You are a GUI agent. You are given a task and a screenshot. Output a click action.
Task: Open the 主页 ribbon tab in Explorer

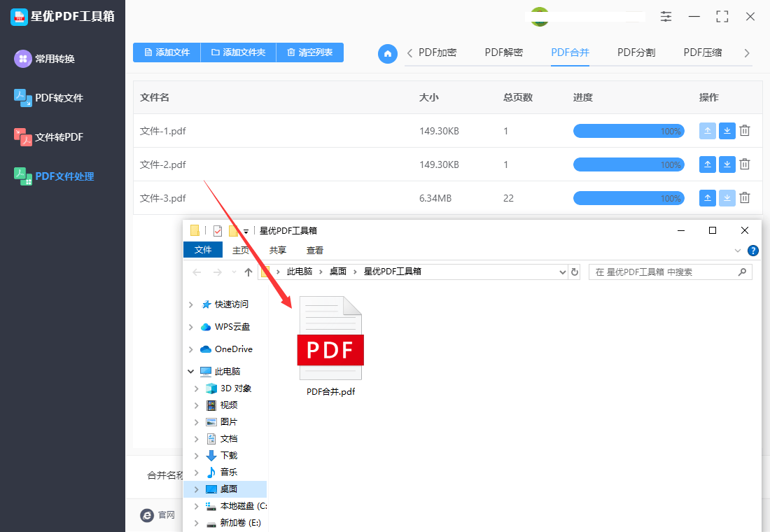tap(241, 251)
